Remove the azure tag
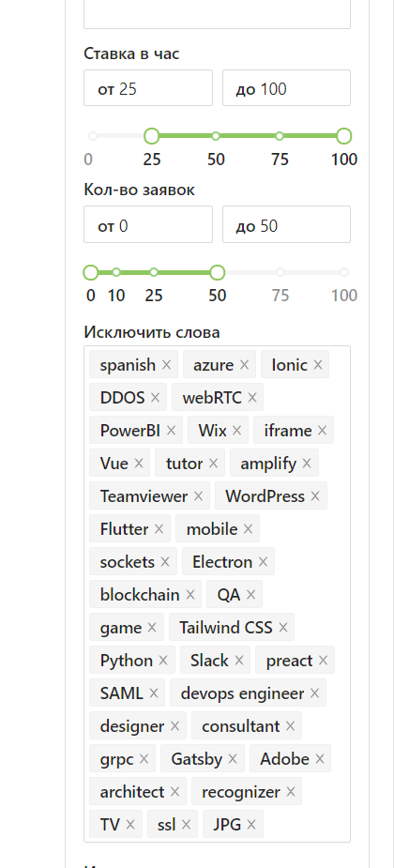Screen dimensions: 394x868 (244, 365)
